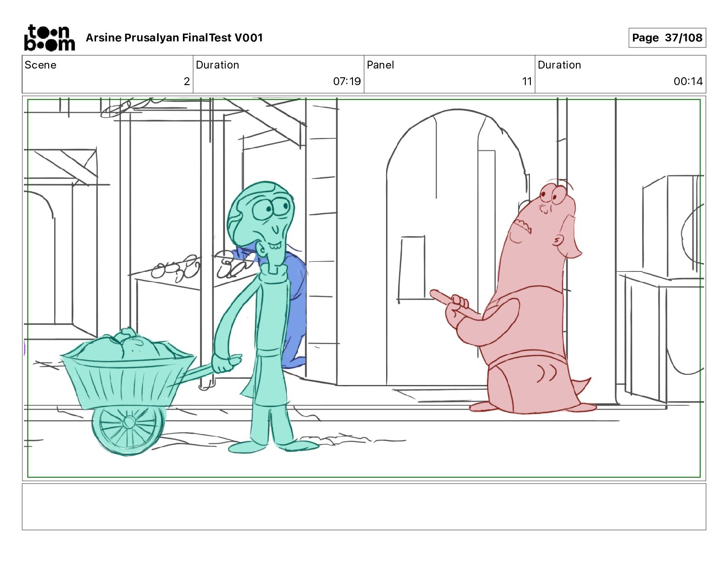728x563 pixels.
Task: Click the Duration label beside Panel
Action: [559, 65]
